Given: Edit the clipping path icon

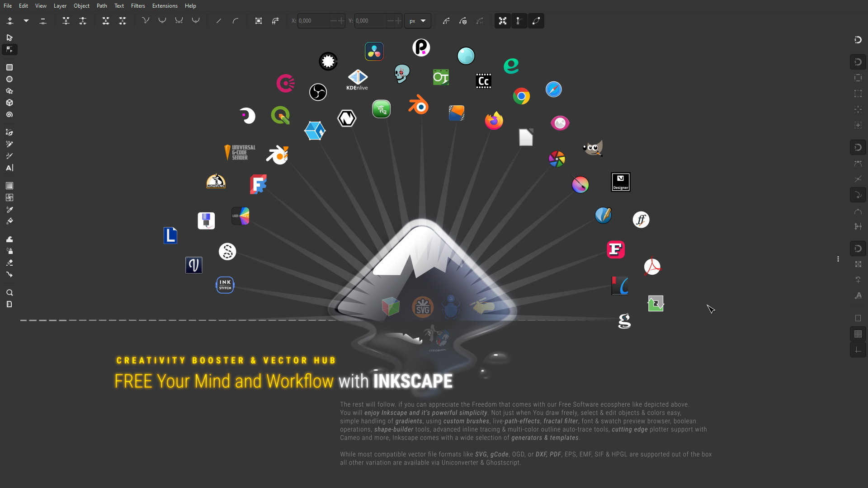Looking at the screenshot, I should pos(463,21).
